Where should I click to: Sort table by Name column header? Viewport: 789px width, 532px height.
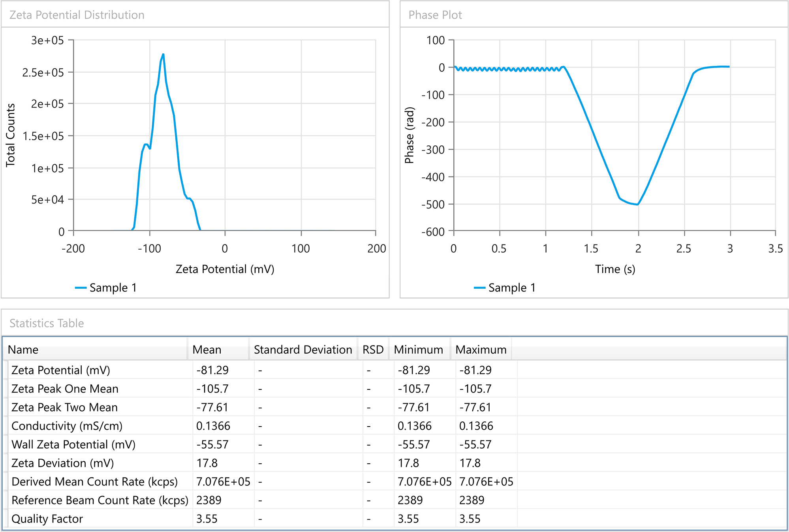23,350
